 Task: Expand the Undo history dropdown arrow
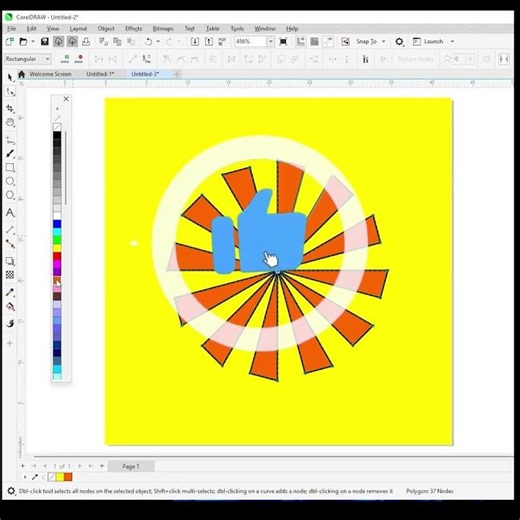coord(158,42)
